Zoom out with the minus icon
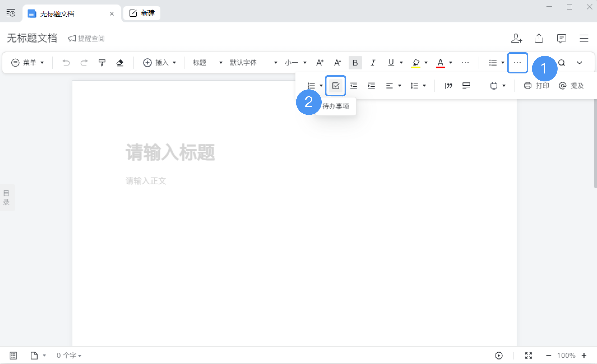The height and width of the screenshot is (364, 597). point(549,355)
